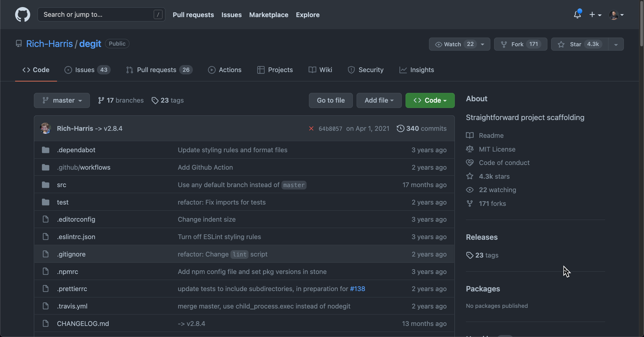This screenshot has width=644, height=337.
Task: Open the Wiki tab
Action: 320,70
